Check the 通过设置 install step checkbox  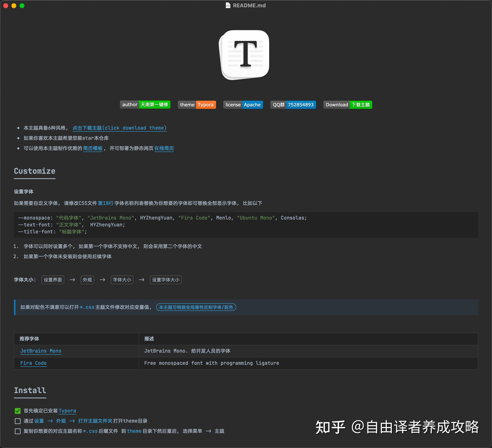click(x=17, y=421)
